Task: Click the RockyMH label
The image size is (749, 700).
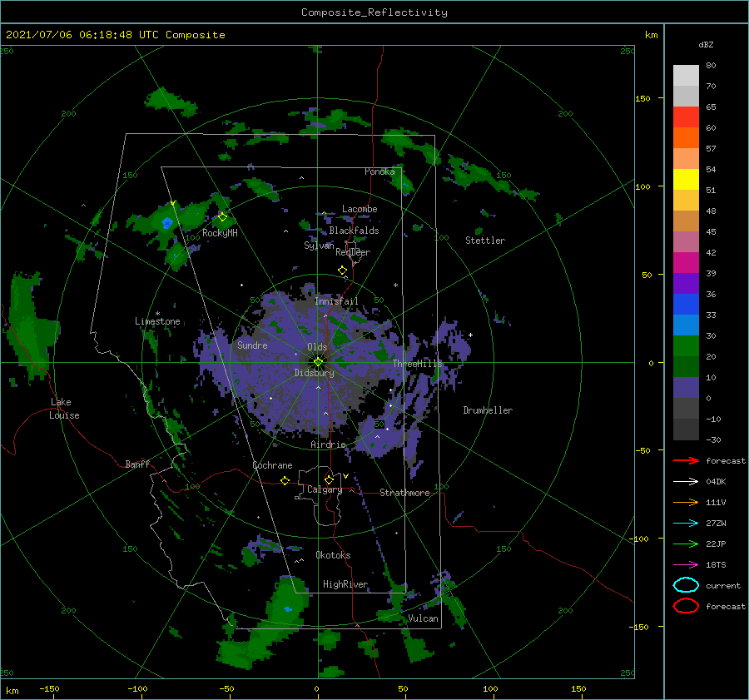Action: point(220,233)
